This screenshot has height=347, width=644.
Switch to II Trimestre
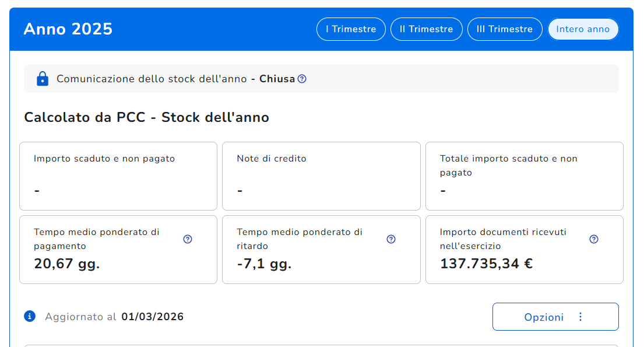click(426, 29)
